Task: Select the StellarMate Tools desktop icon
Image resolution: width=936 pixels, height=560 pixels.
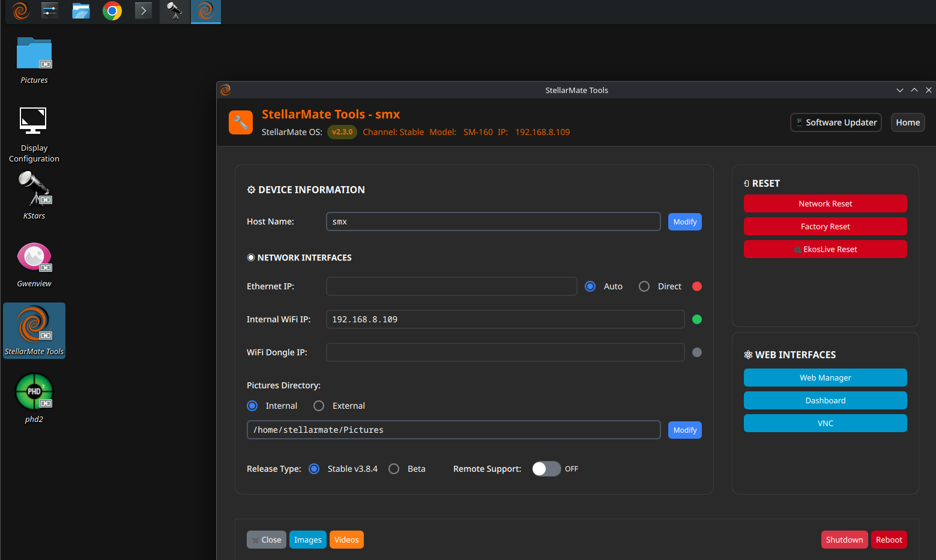Action: (34, 331)
